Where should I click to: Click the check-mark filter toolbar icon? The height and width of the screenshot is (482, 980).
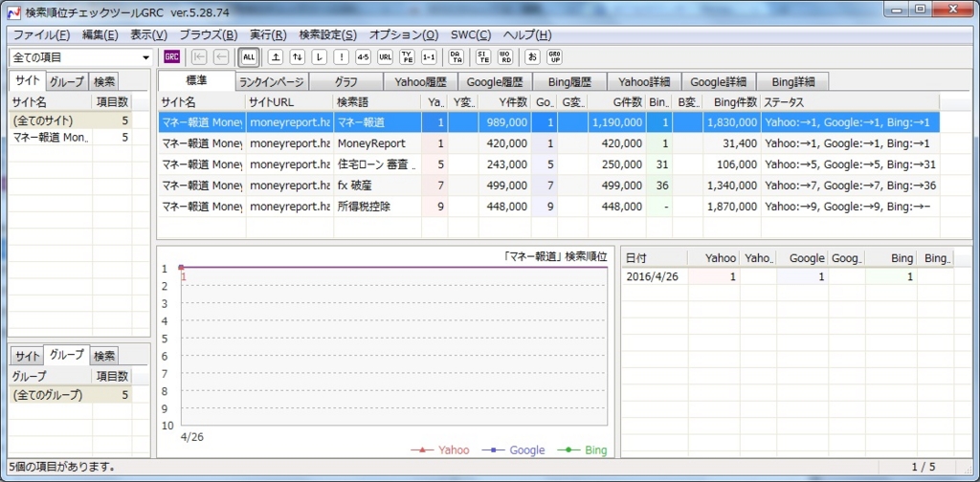[x=320, y=57]
